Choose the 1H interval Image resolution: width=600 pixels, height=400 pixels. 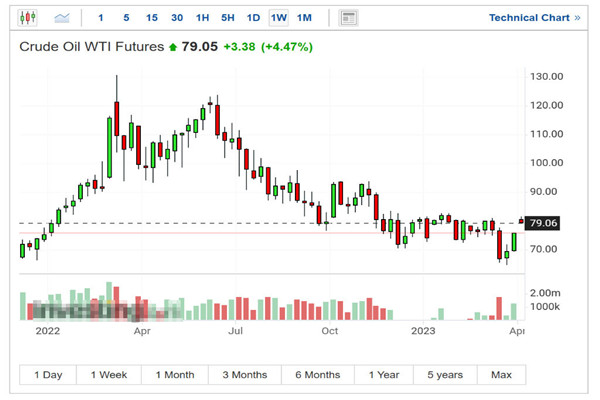pyautogui.click(x=202, y=18)
